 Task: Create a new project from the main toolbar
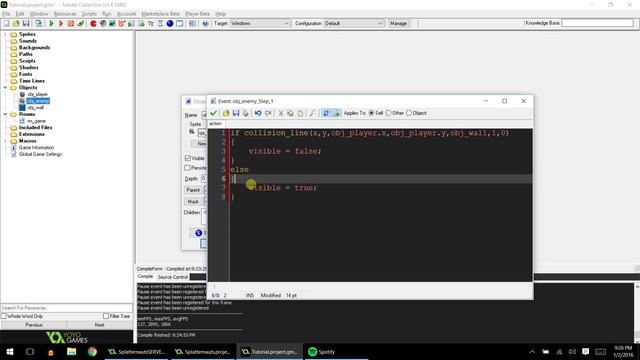[7, 24]
